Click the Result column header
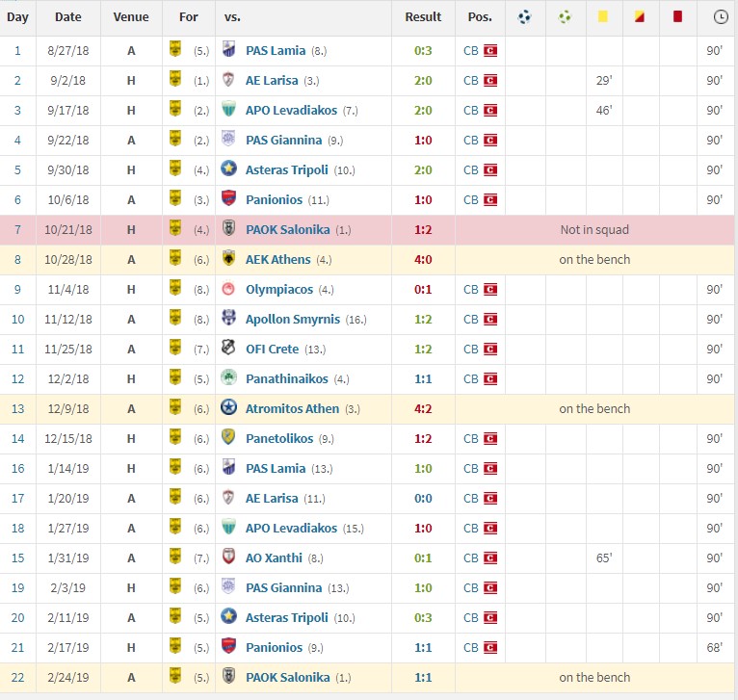The width and height of the screenshot is (738, 700). (423, 17)
